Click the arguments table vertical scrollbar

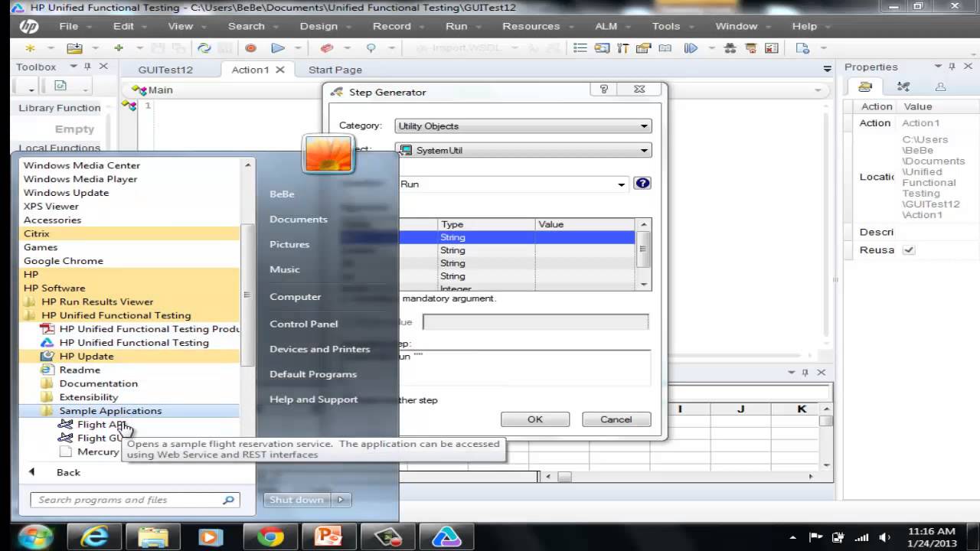click(x=645, y=248)
